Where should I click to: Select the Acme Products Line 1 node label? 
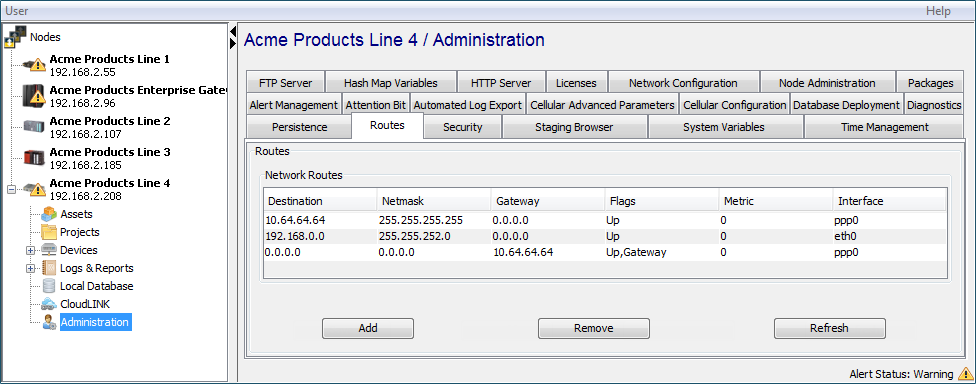tap(110, 59)
